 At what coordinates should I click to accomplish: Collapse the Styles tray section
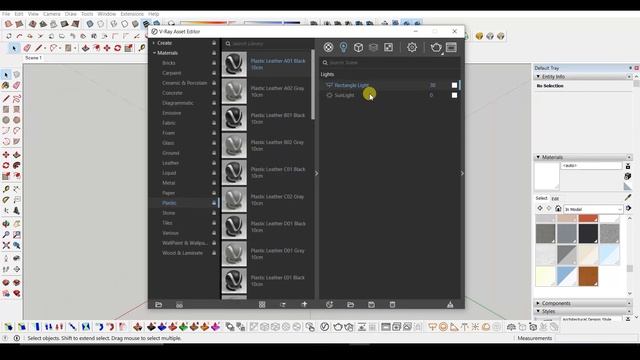538,311
